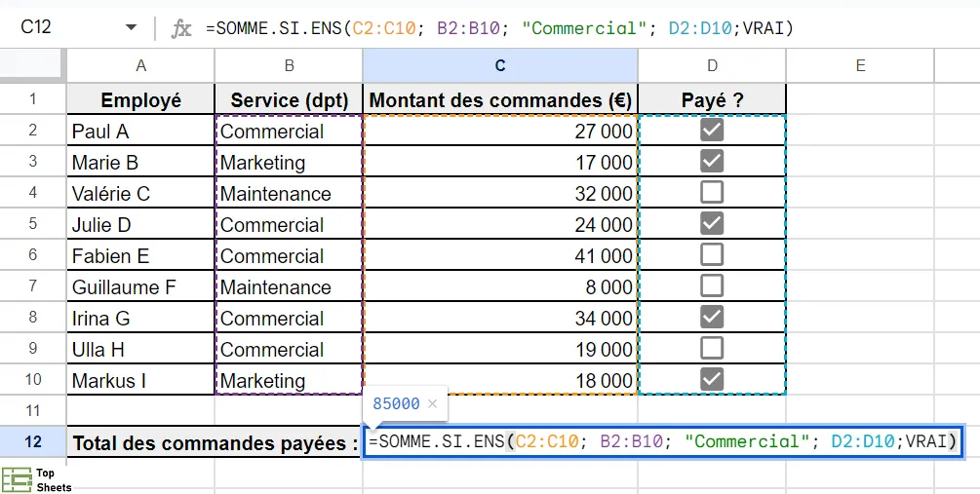Click the select-all corner box

tap(31, 65)
